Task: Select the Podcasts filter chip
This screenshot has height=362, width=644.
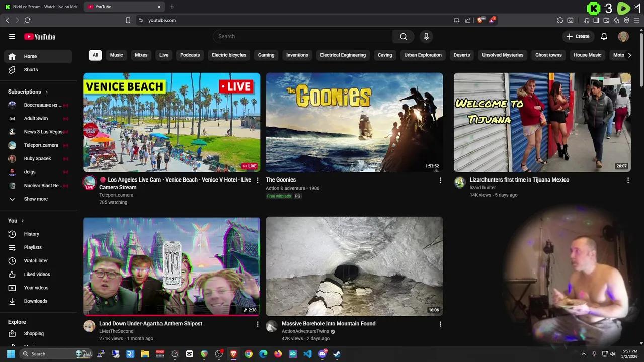Action: click(x=190, y=55)
